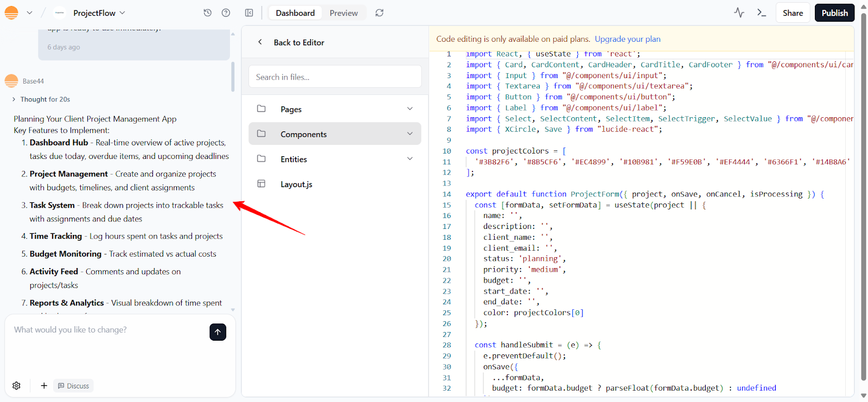Click the 'Time Tracking' list item
This screenshot has height=402, width=868.
[x=126, y=236]
